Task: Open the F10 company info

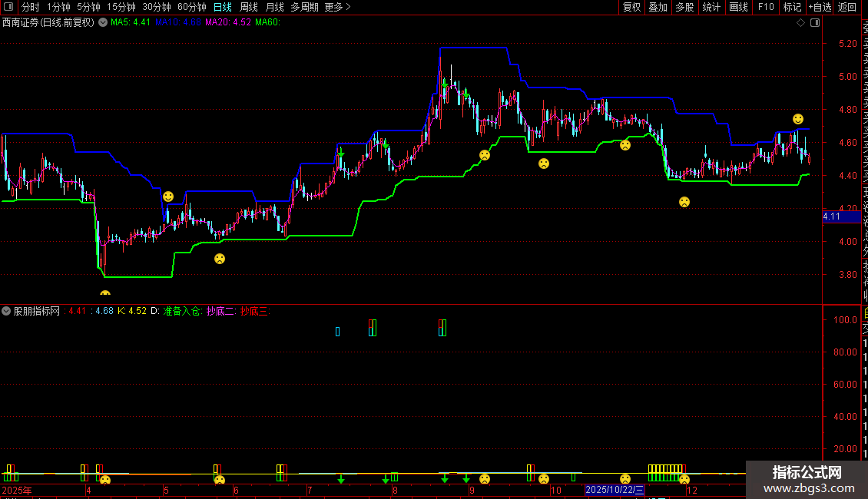Action: (766, 7)
